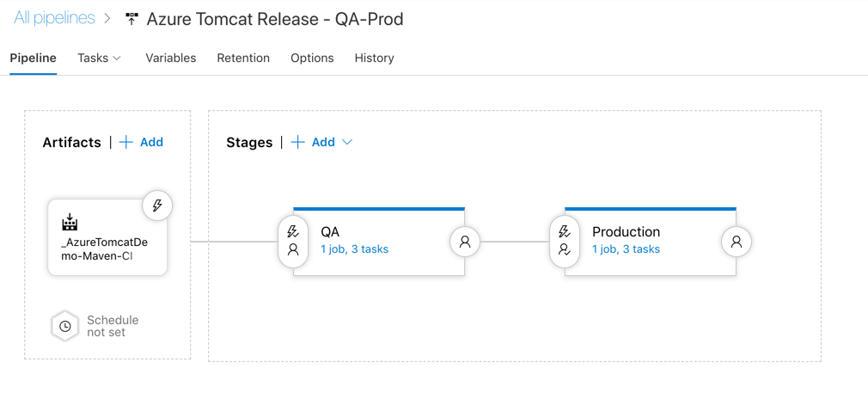Viewport: 868px width, 399px height.
Task: Select the QA stage name
Action: (330, 231)
